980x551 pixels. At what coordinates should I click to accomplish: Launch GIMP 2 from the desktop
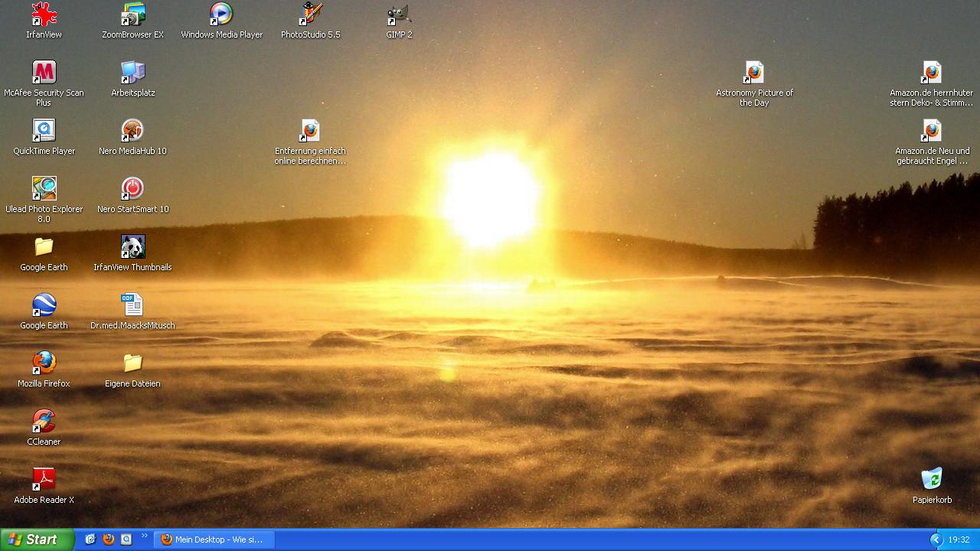click(399, 15)
